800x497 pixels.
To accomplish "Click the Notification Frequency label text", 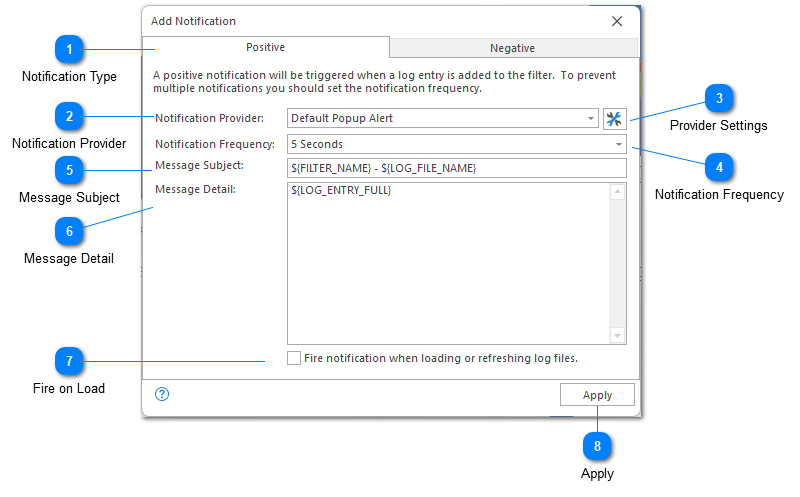I will (x=215, y=144).
